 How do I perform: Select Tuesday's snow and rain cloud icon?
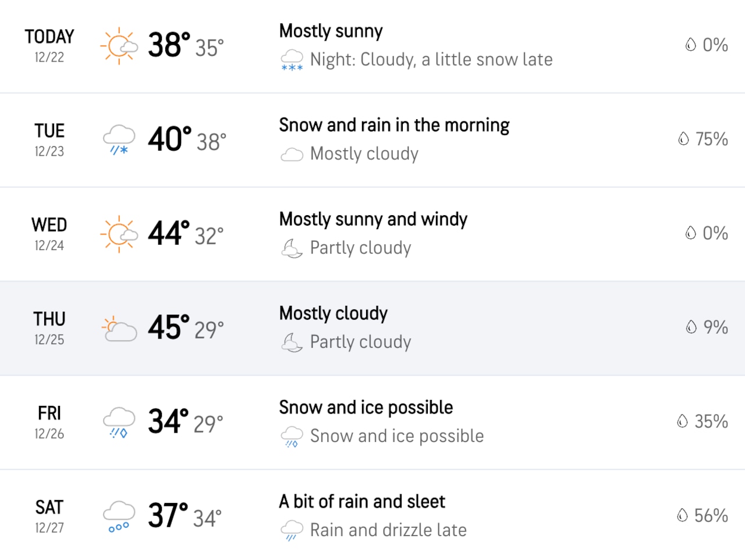pos(119,140)
